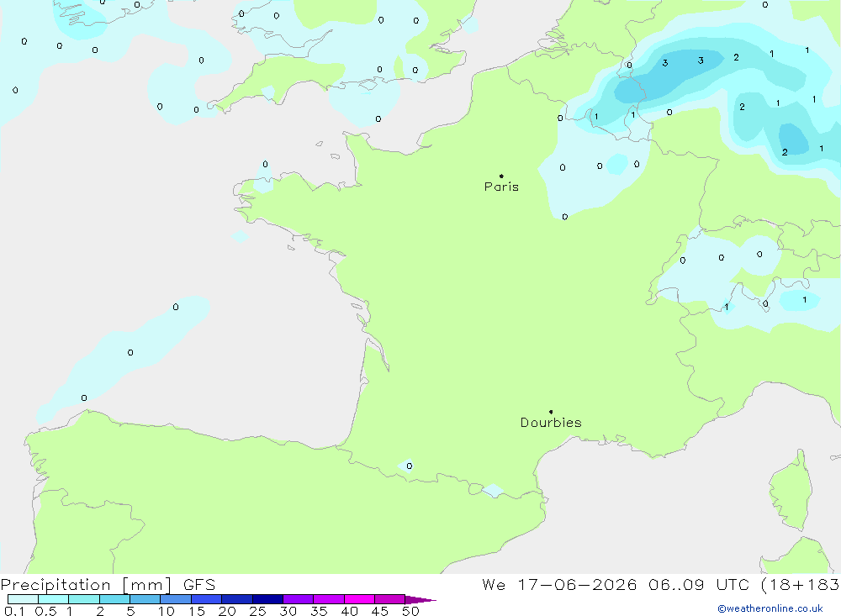
Task: Pick the 2–5 mm legend swatch
Action: point(114,599)
